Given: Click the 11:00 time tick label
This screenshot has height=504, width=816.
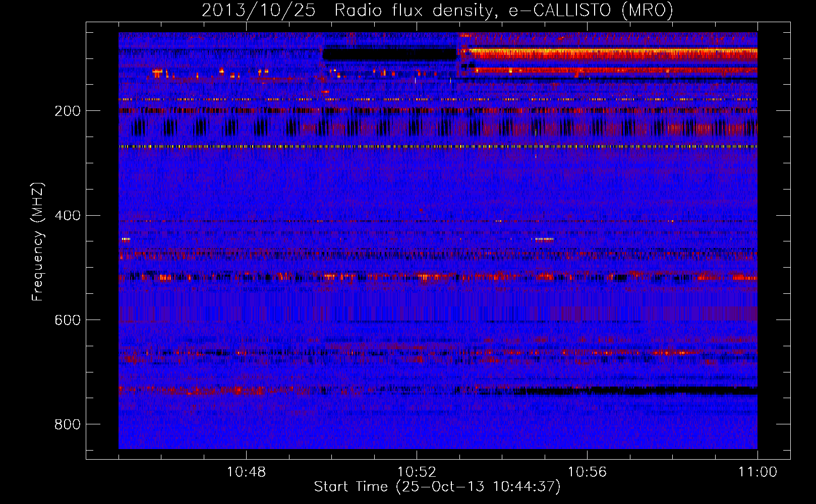Looking at the screenshot, I should click(757, 472).
